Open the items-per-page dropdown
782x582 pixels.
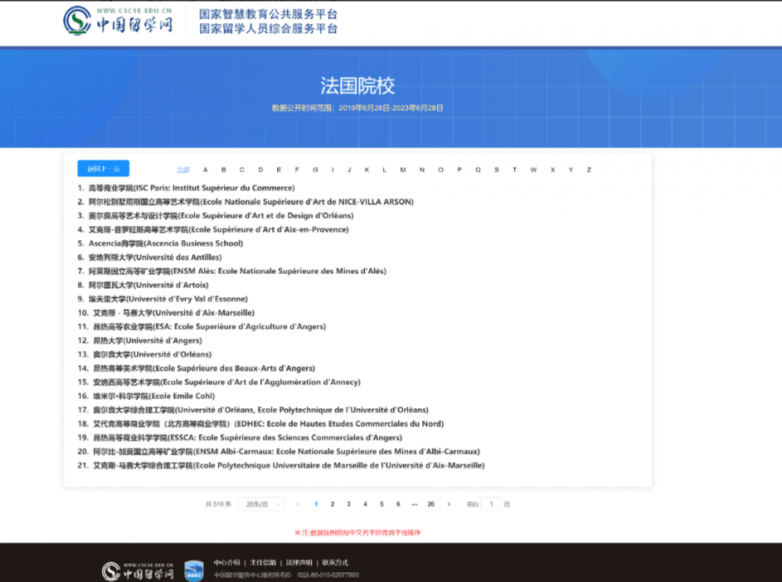point(261,505)
